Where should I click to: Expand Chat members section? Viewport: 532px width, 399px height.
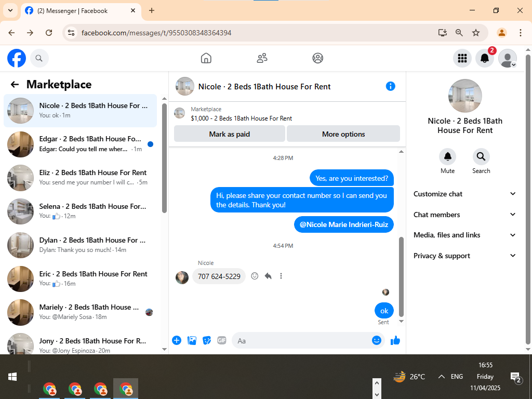(x=464, y=215)
